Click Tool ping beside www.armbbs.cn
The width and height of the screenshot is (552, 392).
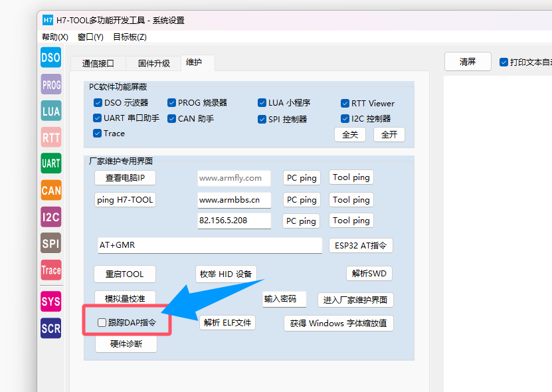[351, 200]
